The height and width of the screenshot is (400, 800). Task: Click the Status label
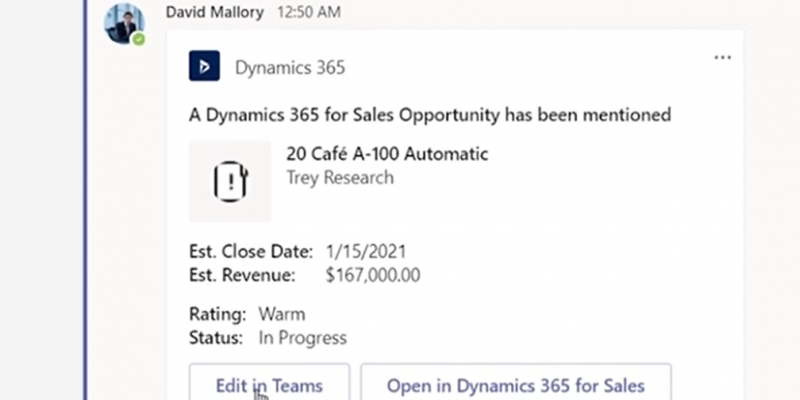click(x=216, y=338)
